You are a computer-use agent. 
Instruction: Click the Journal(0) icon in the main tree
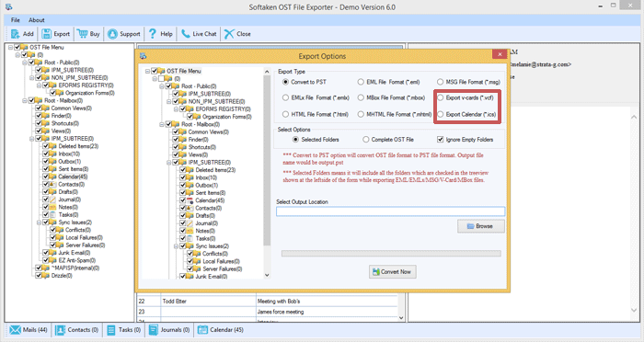point(53,199)
